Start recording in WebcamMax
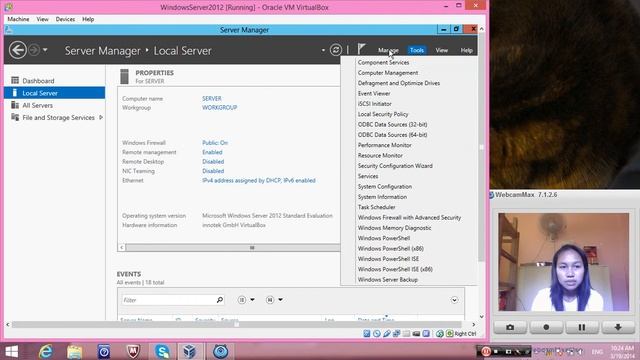 pos(546,327)
